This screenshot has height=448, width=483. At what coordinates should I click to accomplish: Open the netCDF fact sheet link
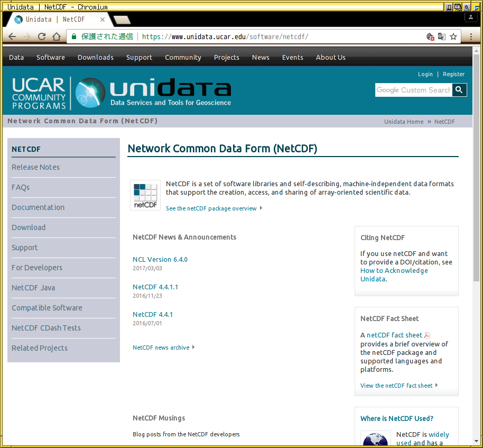click(394, 335)
